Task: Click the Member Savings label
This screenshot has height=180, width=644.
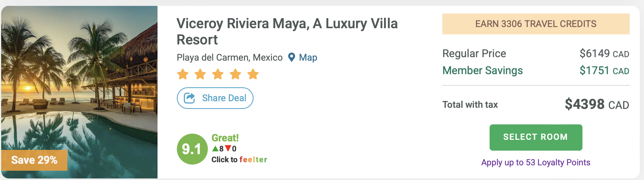Action: (482, 70)
